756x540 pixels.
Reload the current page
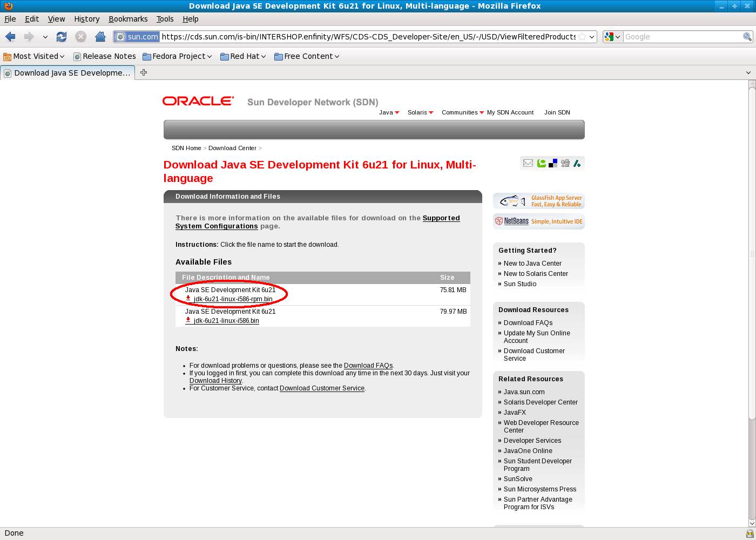pyautogui.click(x=62, y=37)
